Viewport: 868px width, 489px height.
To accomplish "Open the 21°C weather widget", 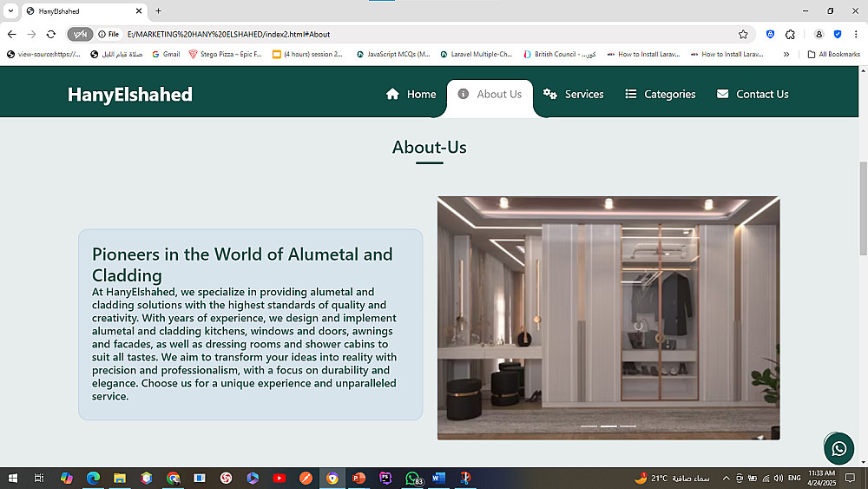I will [672, 478].
